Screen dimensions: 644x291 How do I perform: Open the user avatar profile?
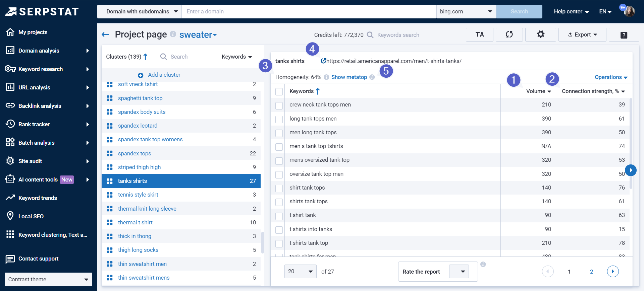tap(629, 12)
